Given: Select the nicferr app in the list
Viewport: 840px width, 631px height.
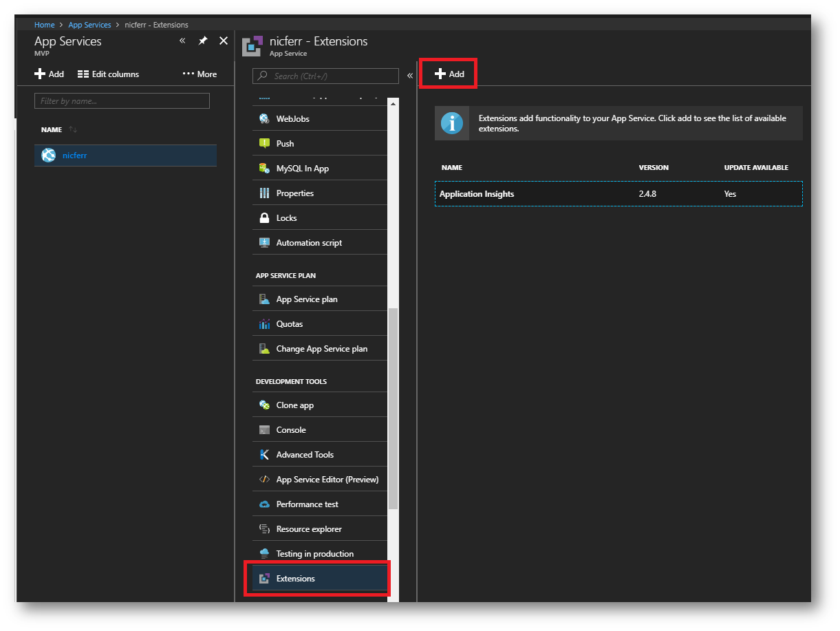Looking at the screenshot, I should (125, 156).
